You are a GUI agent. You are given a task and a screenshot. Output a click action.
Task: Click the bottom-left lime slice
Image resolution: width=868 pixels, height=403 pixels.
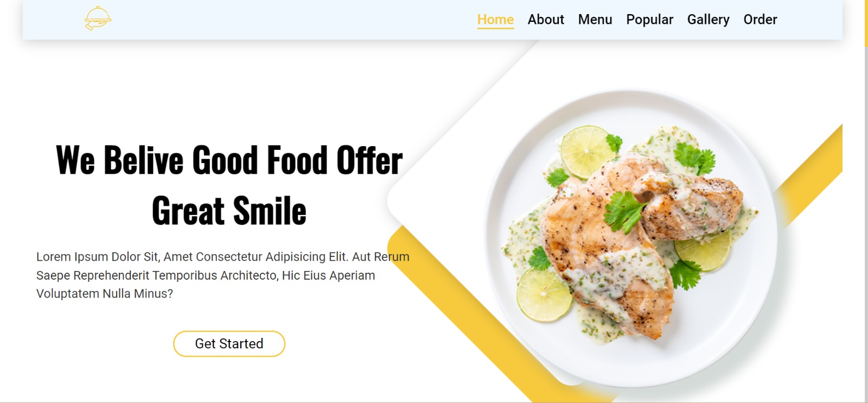[544, 294]
